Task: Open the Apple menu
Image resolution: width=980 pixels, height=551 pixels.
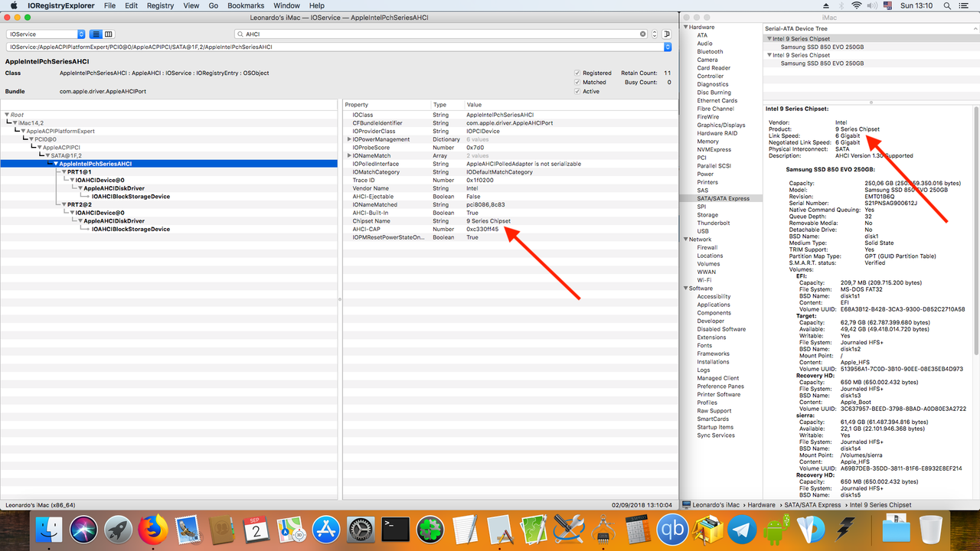Action: tap(14, 5)
